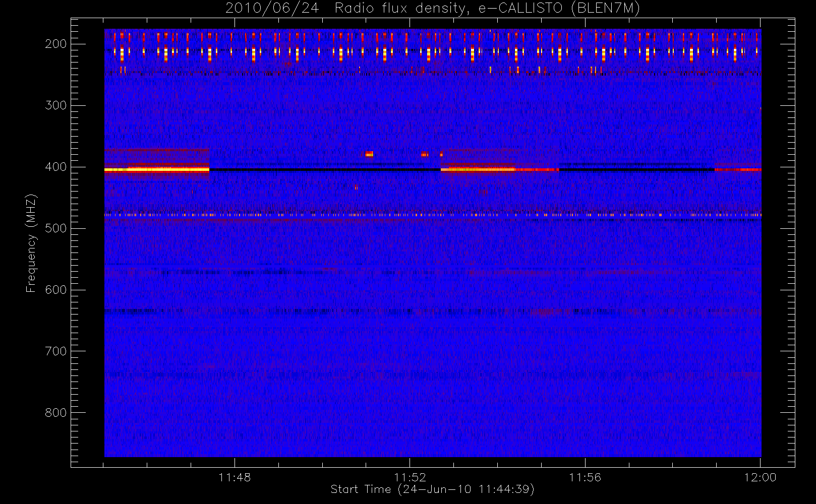
Task: Click the 11:52 time axis label
Action: [x=410, y=477]
